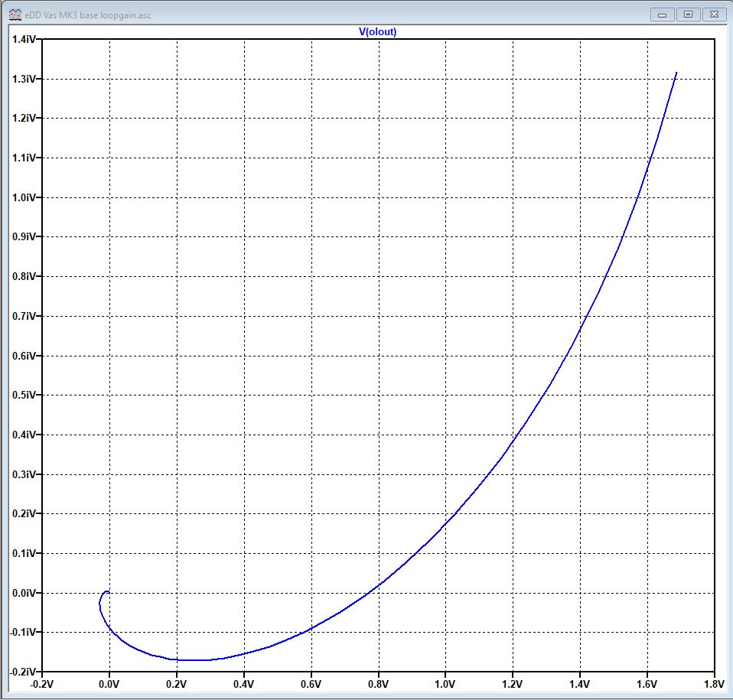The width and height of the screenshot is (733, 700).
Task: Click the 0.2iV vertical axis label
Action: coord(24,513)
